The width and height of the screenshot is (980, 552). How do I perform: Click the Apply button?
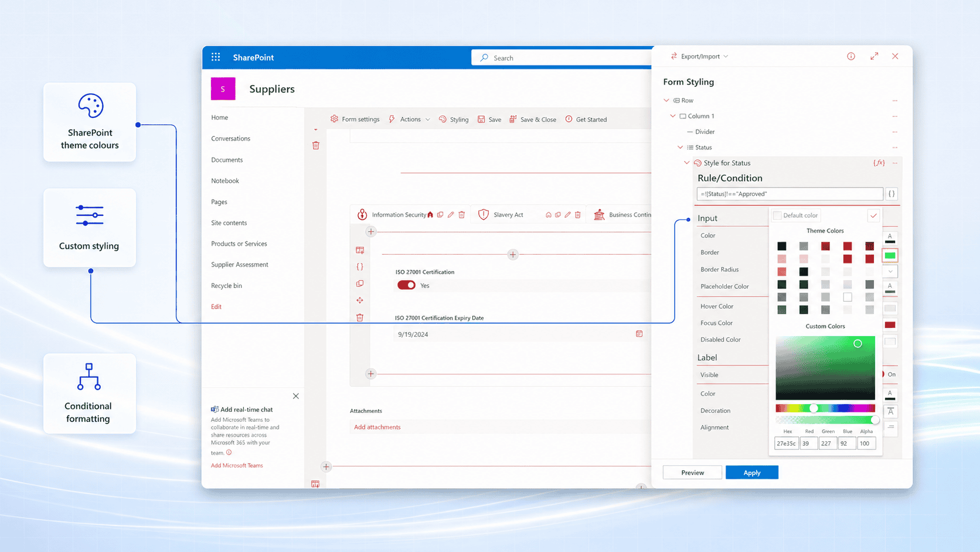(x=752, y=472)
